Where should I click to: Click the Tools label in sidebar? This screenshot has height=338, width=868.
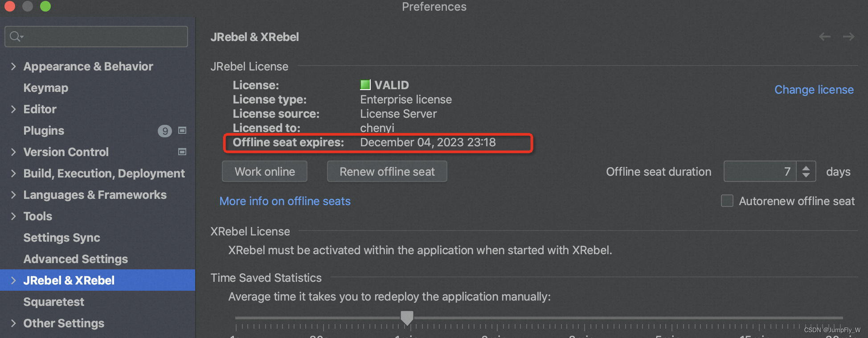(x=38, y=216)
